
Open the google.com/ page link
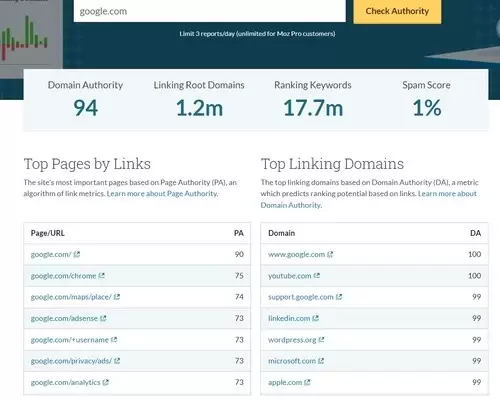[x=51, y=254]
